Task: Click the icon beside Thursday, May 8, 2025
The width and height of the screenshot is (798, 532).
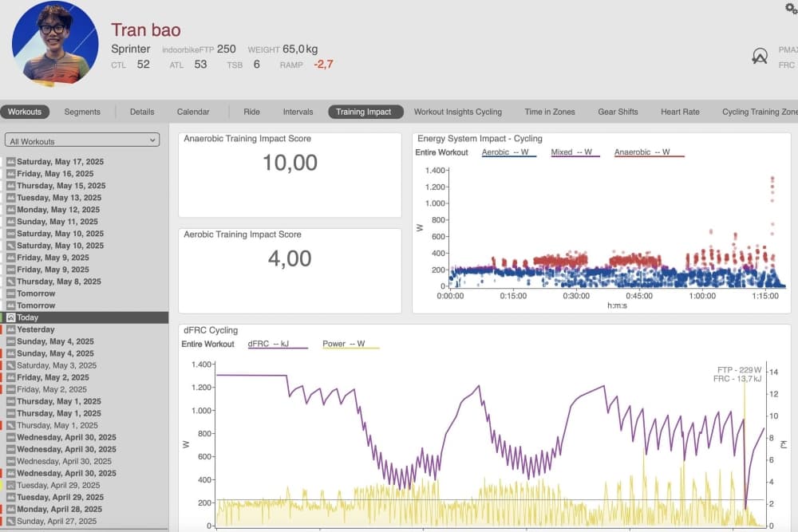Action: pyautogui.click(x=10, y=282)
